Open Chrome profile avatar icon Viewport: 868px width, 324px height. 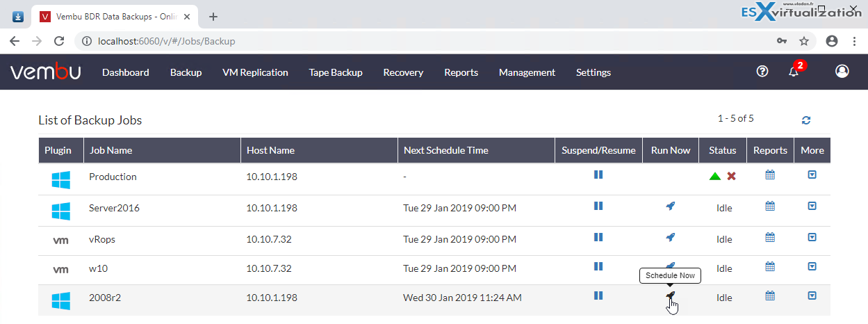coord(831,41)
